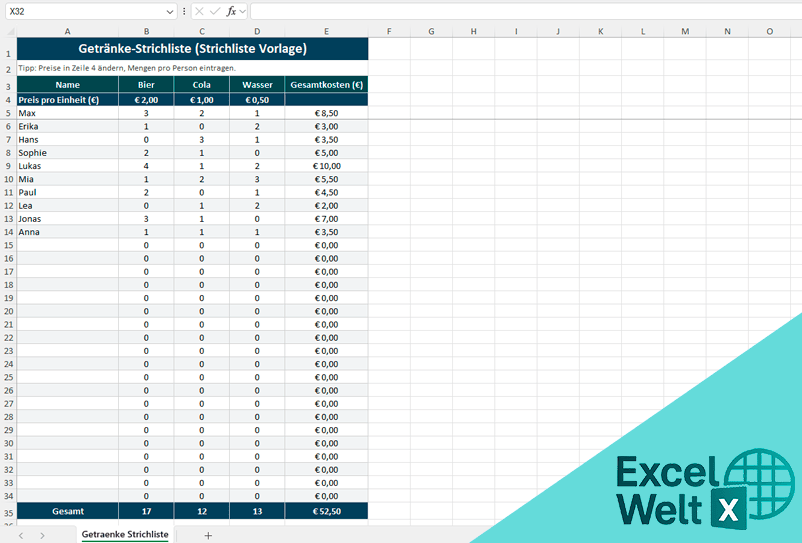The image size is (802, 543).
Task: Open the Name Box dropdown arrow
Action: coord(170,11)
